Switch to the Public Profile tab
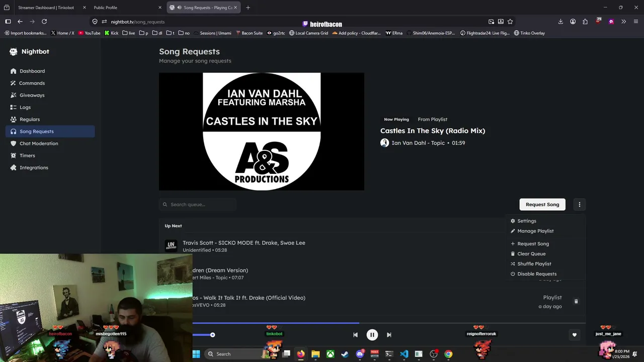 coord(105,8)
